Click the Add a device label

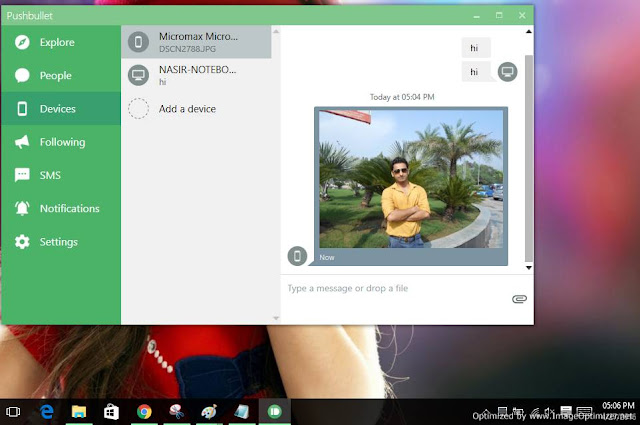point(187,109)
